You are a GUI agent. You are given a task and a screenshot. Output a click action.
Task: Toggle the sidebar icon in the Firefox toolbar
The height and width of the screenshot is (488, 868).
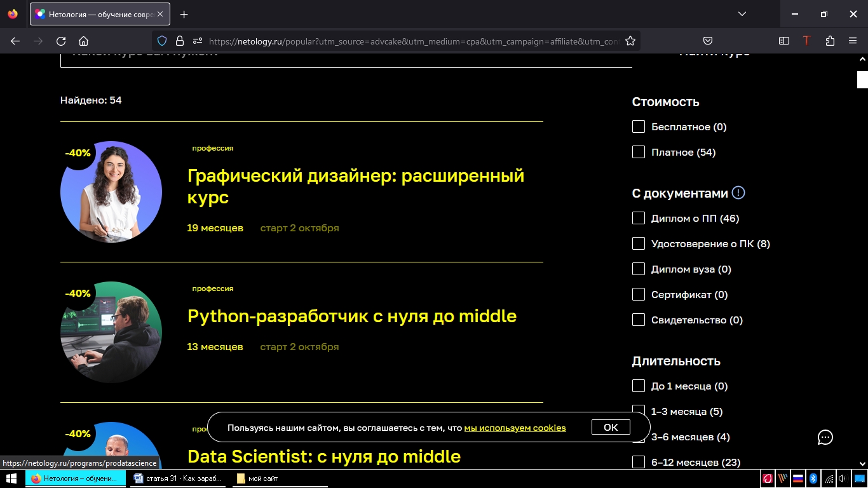(784, 41)
